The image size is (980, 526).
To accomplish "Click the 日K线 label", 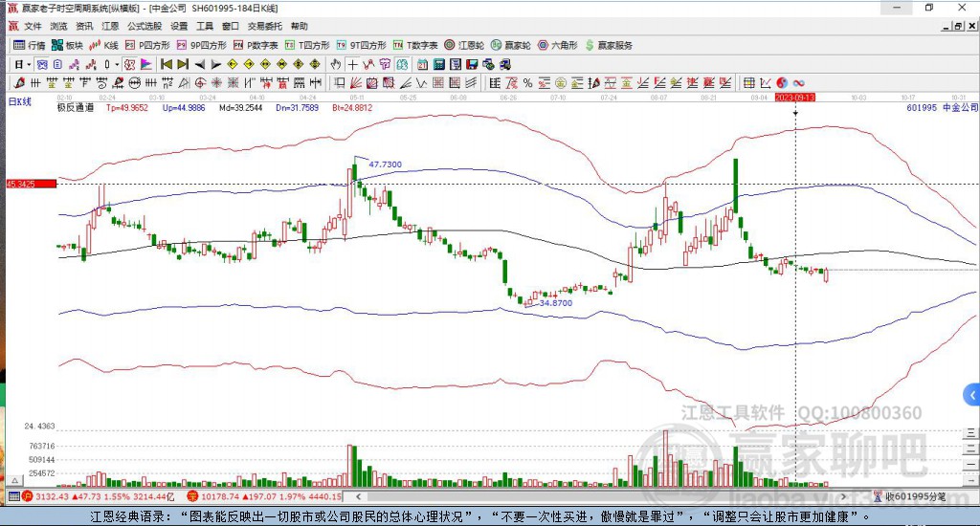I will (19, 101).
